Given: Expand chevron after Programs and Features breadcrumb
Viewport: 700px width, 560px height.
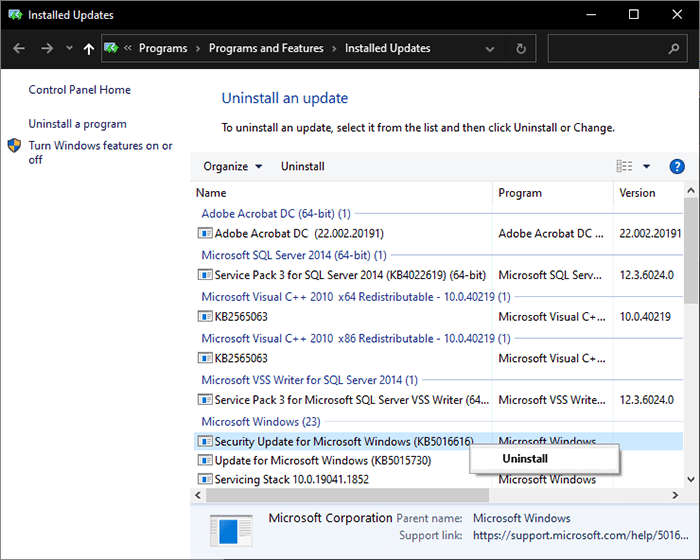Looking at the screenshot, I should point(334,49).
